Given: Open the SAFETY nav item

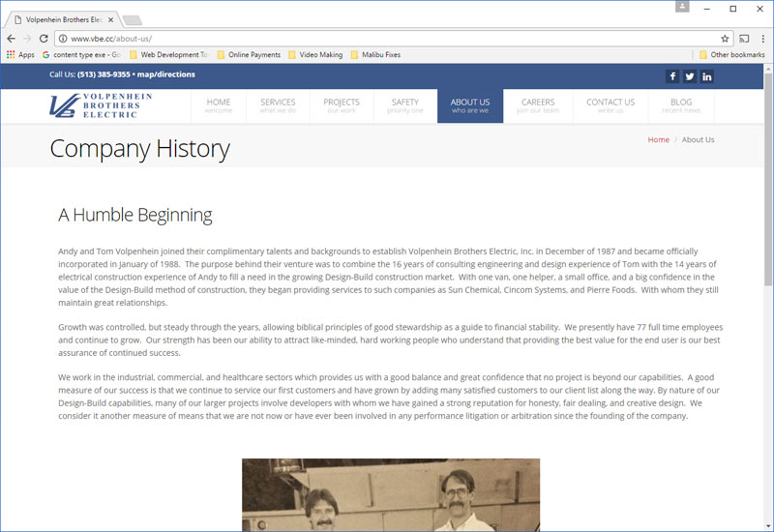Looking at the screenshot, I should coord(405,105).
